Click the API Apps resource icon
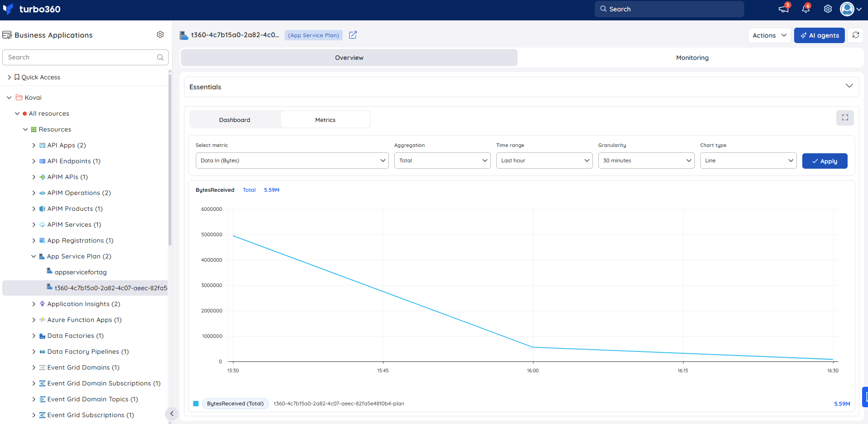This screenshot has height=424, width=868. point(42,145)
